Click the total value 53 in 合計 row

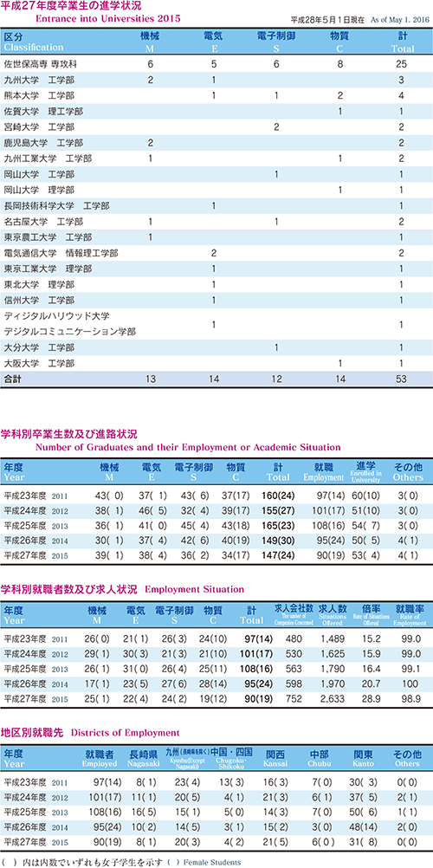402,379
